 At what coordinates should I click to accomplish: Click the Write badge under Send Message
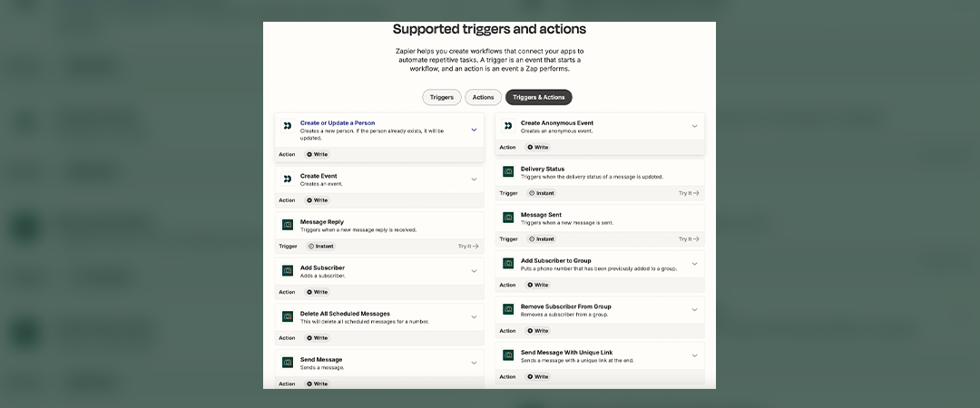point(318,384)
